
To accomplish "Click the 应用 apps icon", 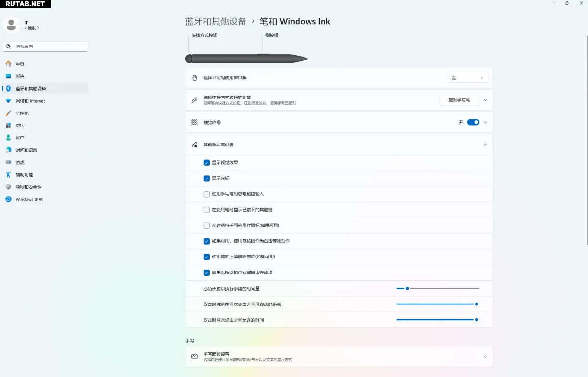I will click(8, 126).
